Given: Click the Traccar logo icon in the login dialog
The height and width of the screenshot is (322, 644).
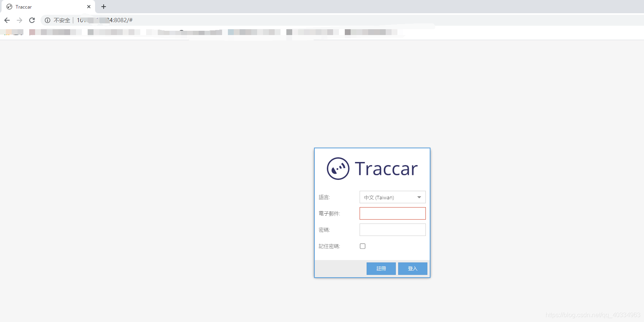Looking at the screenshot, I should tap(338, 169).
